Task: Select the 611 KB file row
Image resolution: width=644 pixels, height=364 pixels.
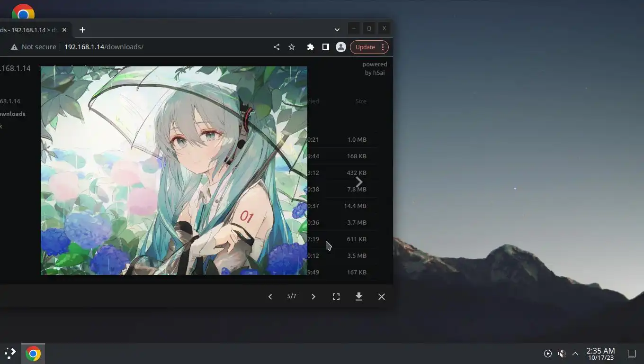Action: click(342, 239)
